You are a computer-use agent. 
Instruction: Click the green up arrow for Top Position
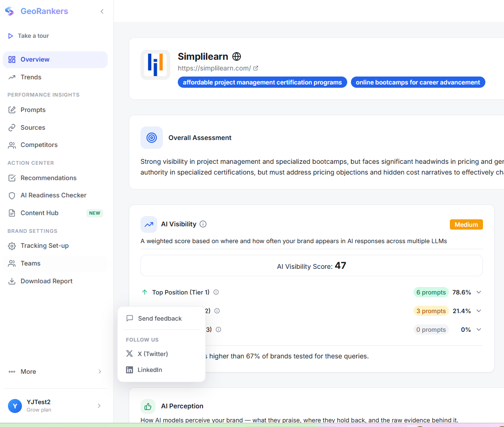point(145,292)
